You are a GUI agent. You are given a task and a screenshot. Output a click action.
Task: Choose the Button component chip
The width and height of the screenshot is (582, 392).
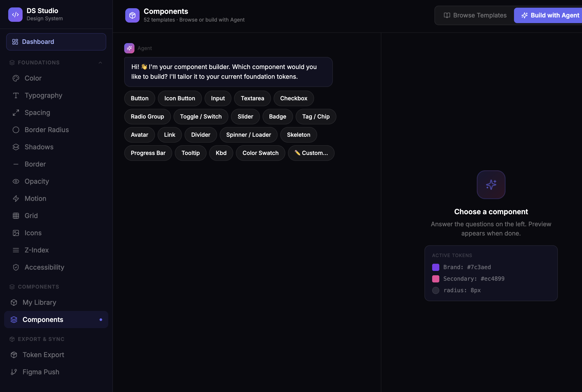[x=140, y=98]
